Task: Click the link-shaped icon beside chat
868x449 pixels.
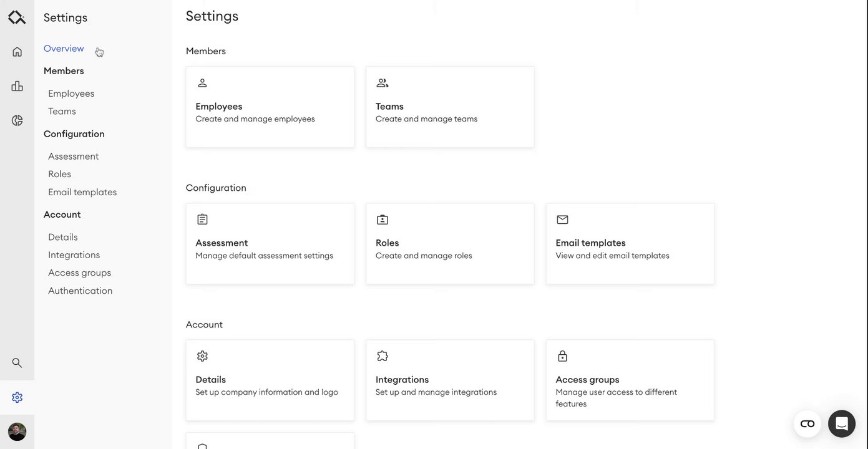Action: point(807,424)
